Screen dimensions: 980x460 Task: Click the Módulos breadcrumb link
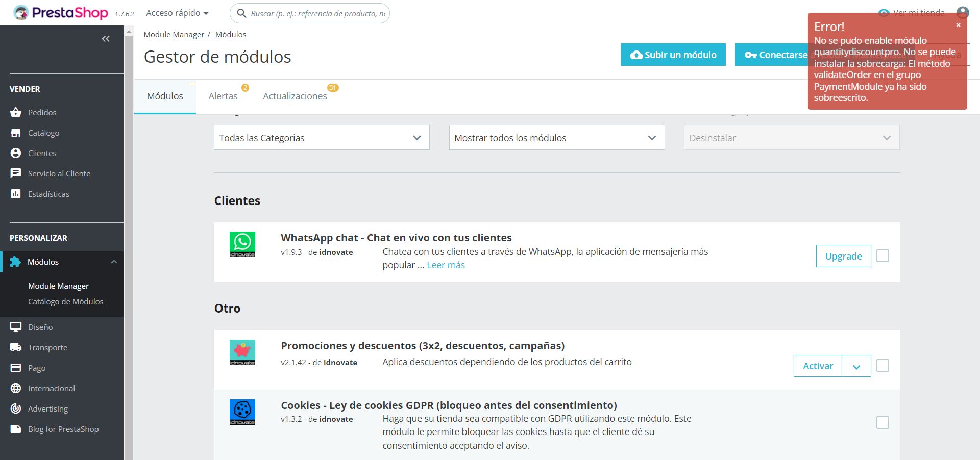231,34
